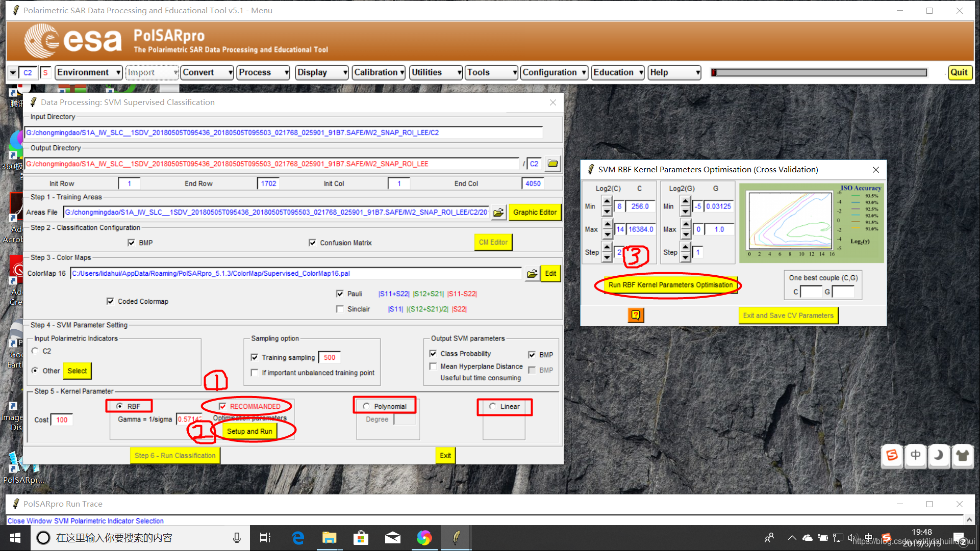Image resolution: width=980 pixels, height=551 pixels.
Task: Expand Process dropdown menu
Action: point(263,72)
